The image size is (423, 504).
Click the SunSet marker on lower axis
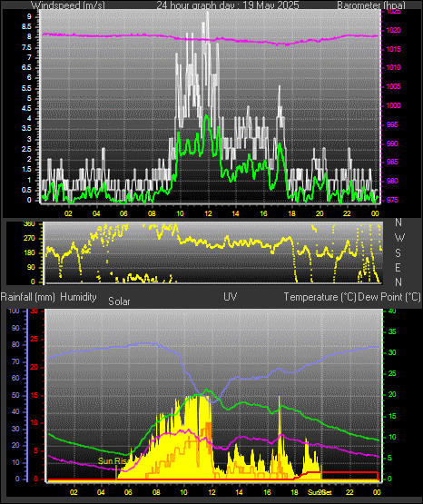[320, 492]
